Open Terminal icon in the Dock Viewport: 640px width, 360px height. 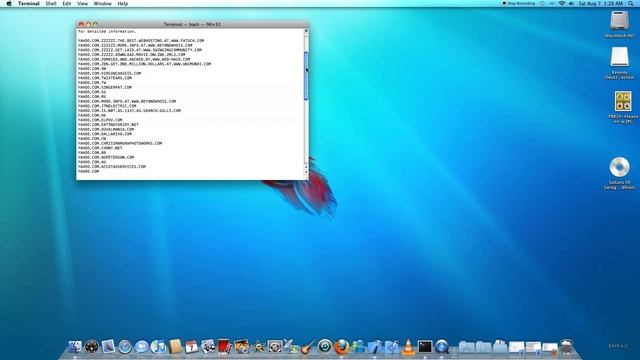click(x=424, y=347)
